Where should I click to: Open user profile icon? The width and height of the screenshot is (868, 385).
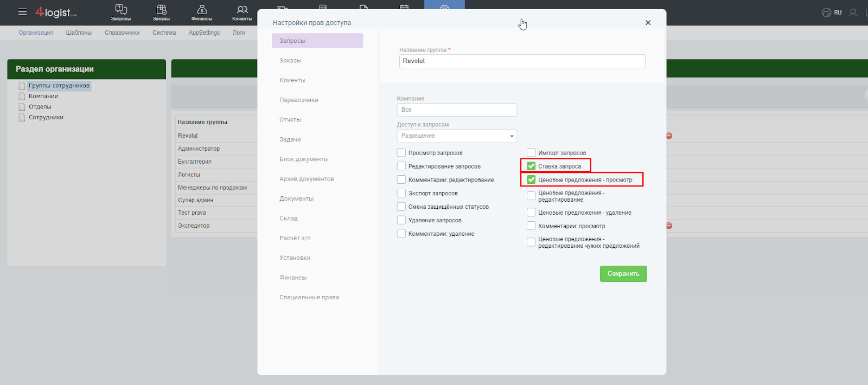tap(853, 12)
